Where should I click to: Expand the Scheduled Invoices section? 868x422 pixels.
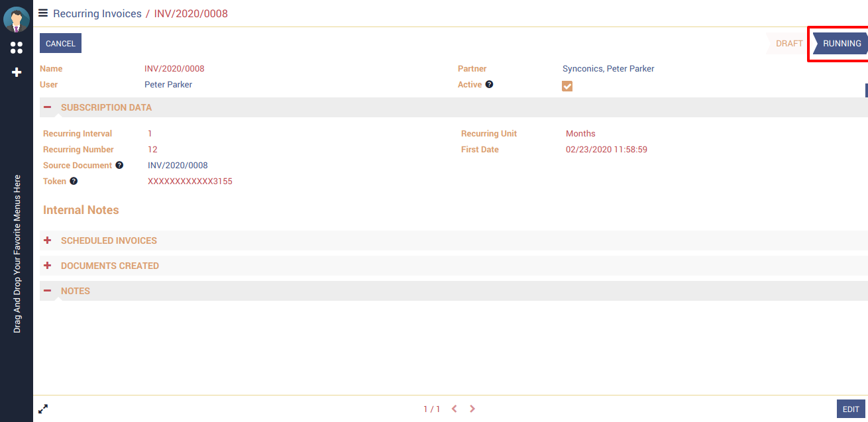(x=48, y=240)
